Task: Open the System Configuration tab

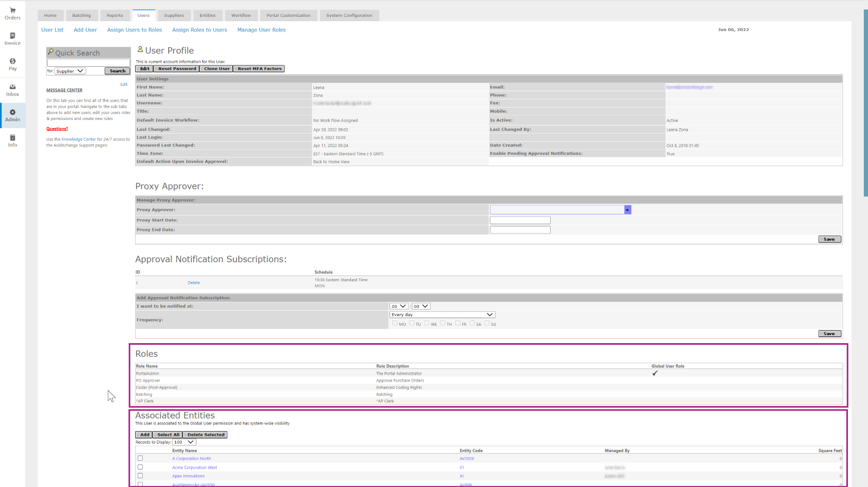Action: 349,15
